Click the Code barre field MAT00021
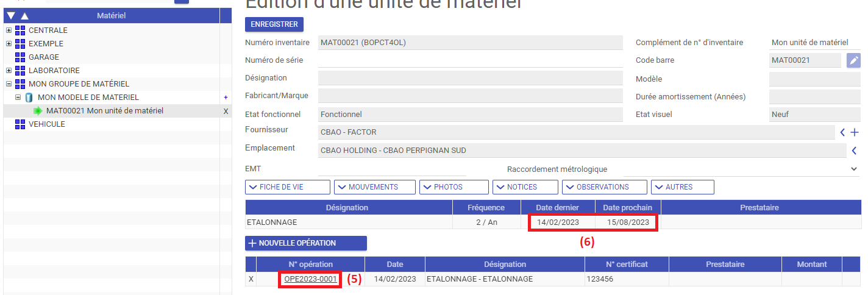868x295 pixels. [x=806, y=60]
